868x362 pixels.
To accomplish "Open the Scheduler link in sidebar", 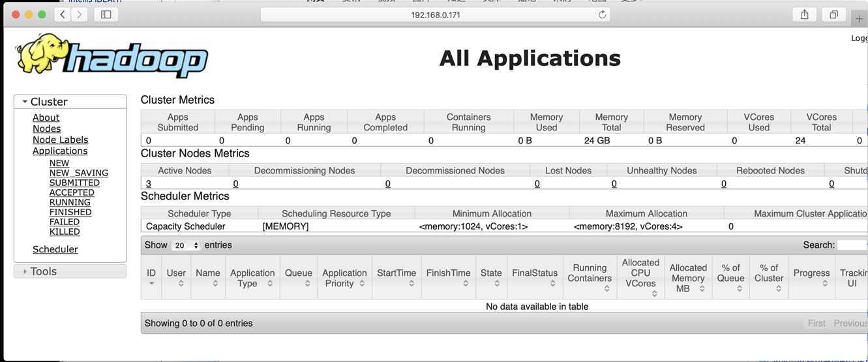I will [55, 249].
